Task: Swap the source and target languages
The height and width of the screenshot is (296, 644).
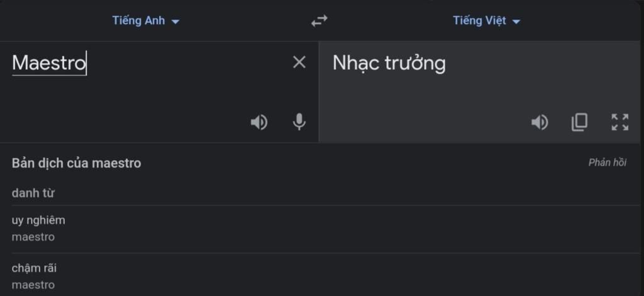Action: click(319, 21)
